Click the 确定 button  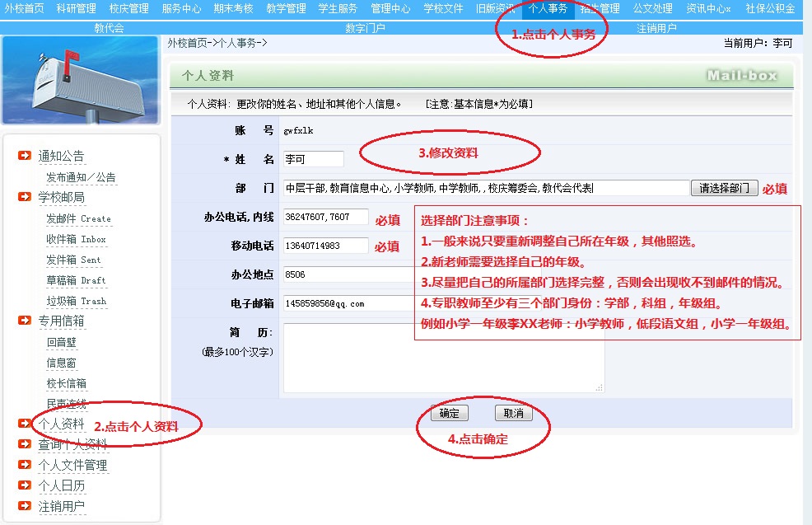[x=450, y=413]
